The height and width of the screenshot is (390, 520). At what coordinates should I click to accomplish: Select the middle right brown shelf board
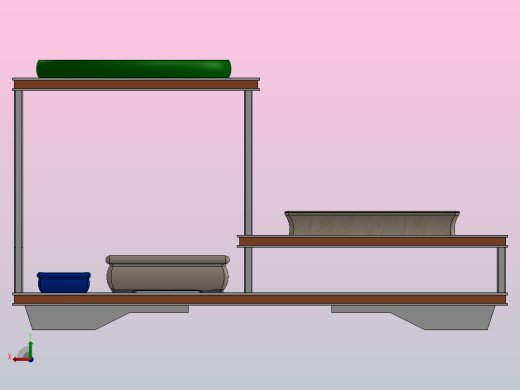[372, 242]
